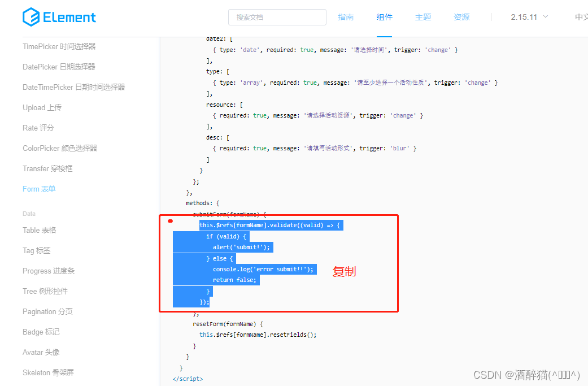Screen dimensions: 588x386
Task: Open DatePicker 日期选择器 in sidebar
Action: [x=59, y=67]
